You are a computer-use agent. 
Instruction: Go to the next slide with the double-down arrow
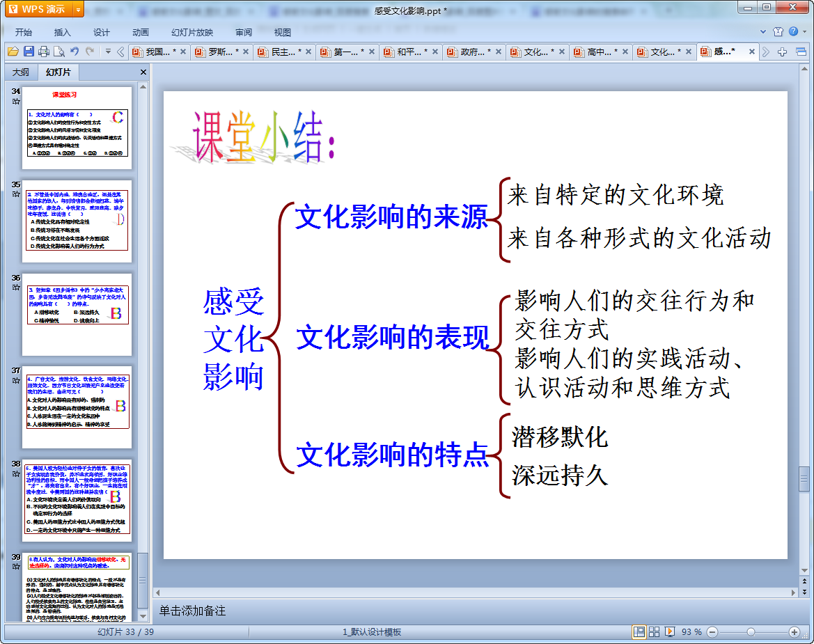(x=804, y=592)
